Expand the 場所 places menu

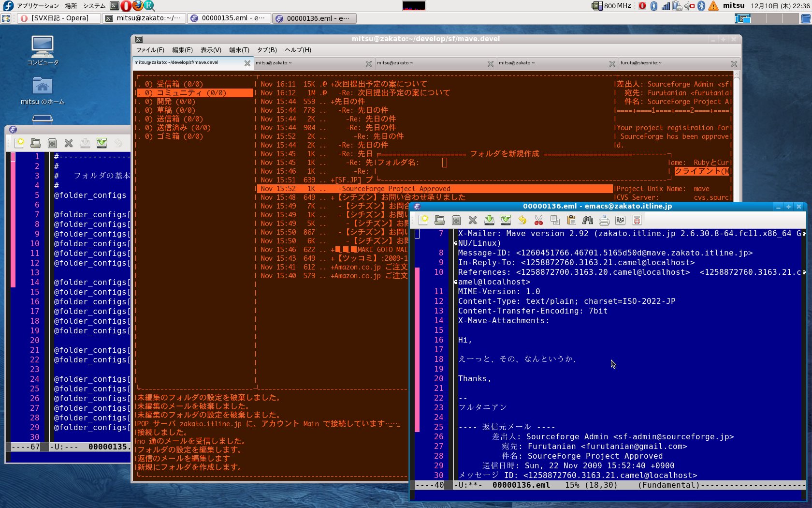[71, 6]
